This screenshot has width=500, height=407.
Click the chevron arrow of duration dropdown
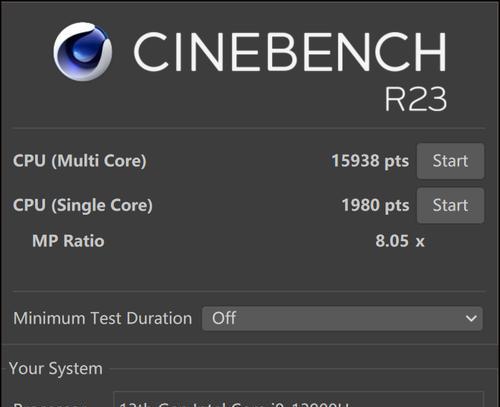click(471, 318)
